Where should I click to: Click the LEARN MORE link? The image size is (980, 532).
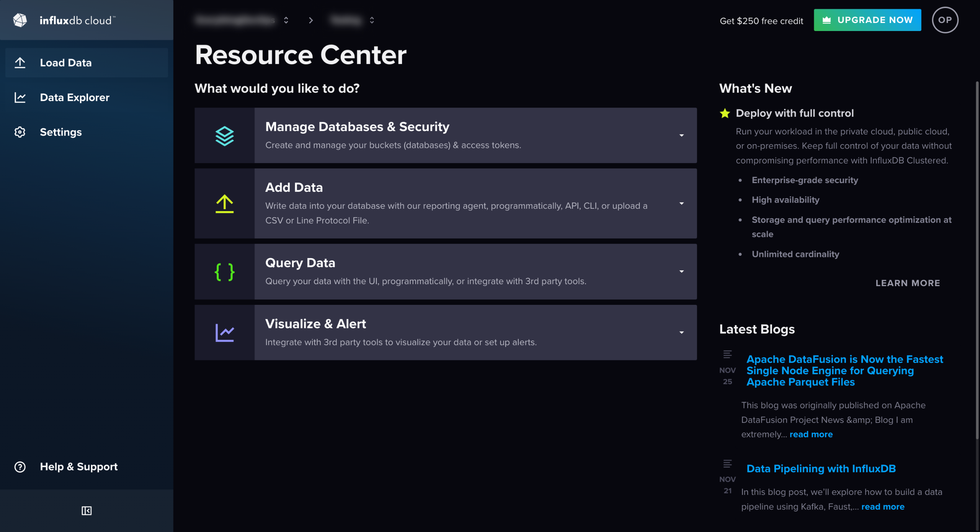coord(908,283)
